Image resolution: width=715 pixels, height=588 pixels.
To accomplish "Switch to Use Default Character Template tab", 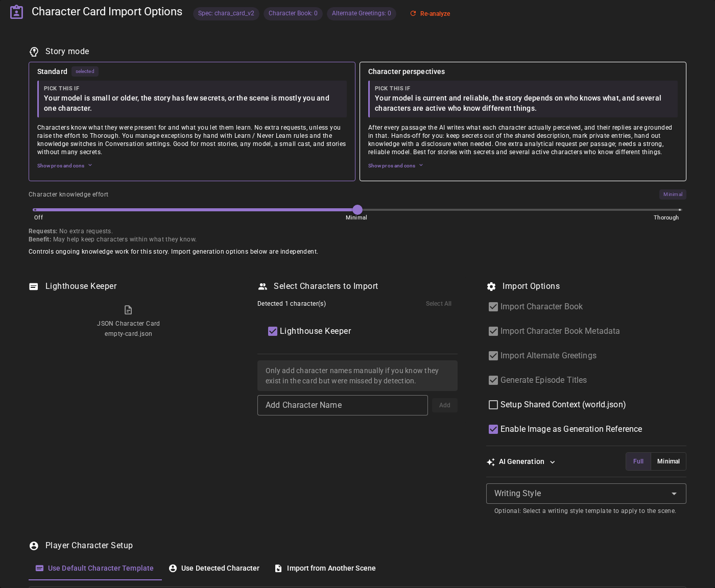I will tap(95, 568).
